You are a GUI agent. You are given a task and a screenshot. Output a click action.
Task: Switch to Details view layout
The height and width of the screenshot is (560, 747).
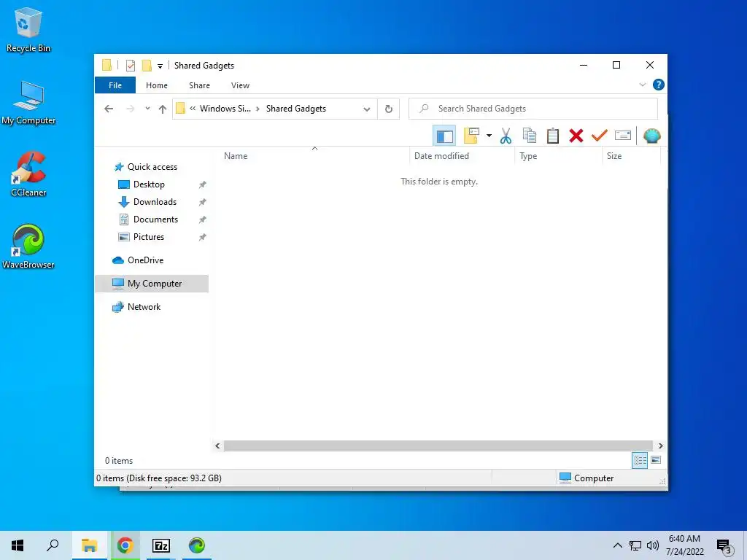coord(640,460)
